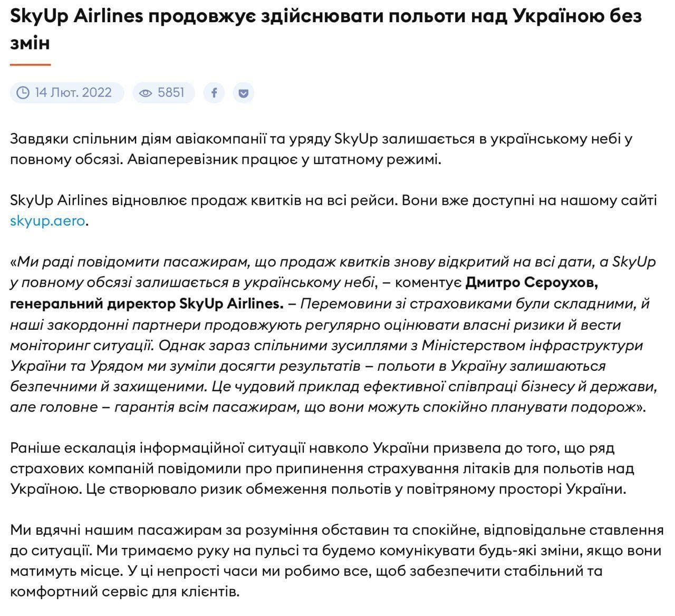Image resolution: width=675 pixels, height=616 pixels.
Task: Share the article on Facebook
Action: click(x=214, y=93)
